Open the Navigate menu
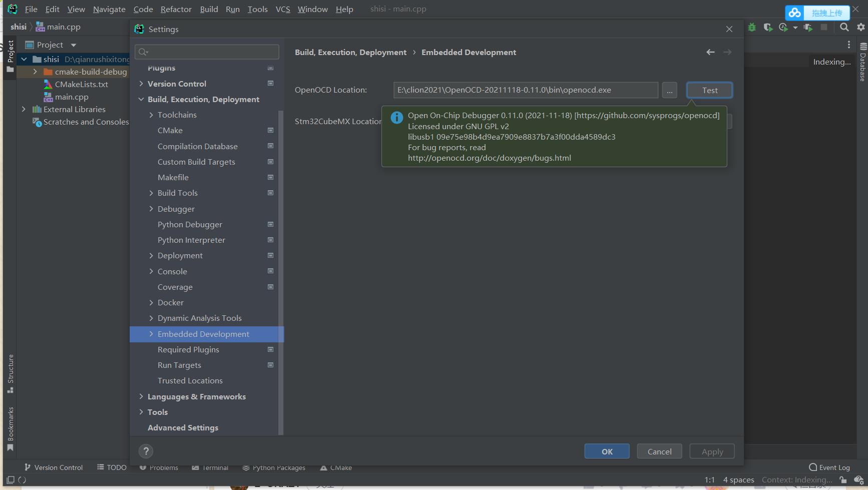Viewport: 868px width, 490px height. (x=109, y=9)
